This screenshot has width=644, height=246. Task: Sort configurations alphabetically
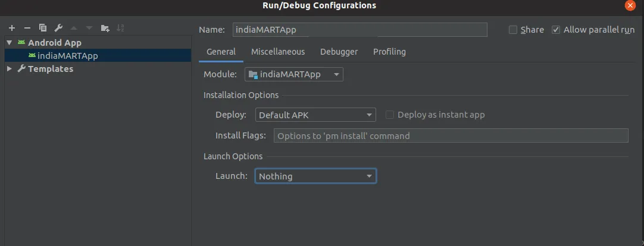point(120,28)
